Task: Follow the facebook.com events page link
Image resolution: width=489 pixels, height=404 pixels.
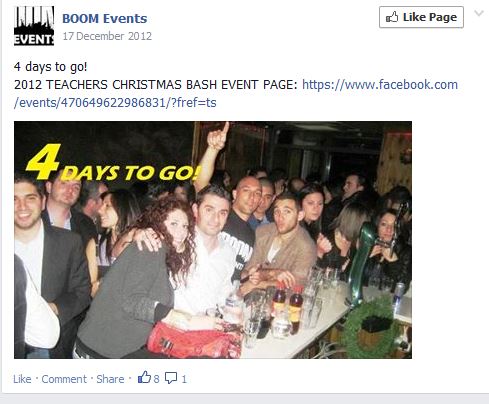Action: [x=380, y=85]
